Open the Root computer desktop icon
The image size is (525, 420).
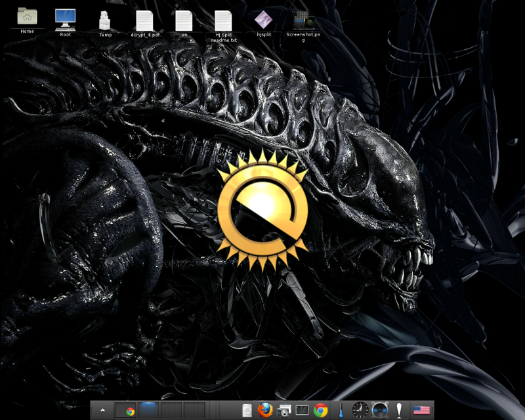coord(65,20)
